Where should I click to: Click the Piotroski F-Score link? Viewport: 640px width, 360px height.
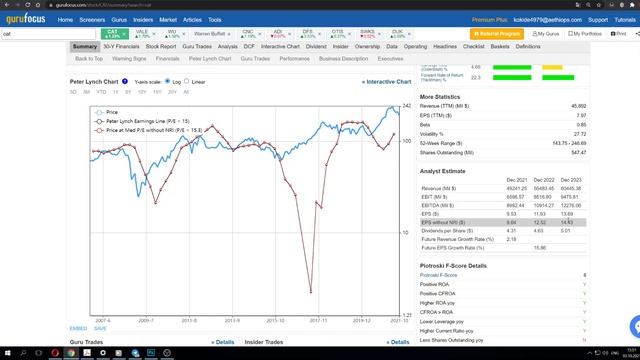[438, 275]
